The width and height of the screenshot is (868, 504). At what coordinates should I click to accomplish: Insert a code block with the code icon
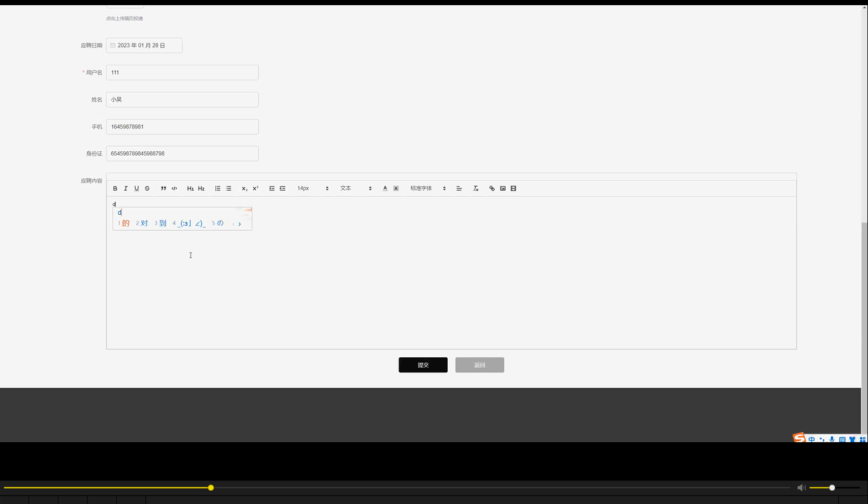(174, 188)
